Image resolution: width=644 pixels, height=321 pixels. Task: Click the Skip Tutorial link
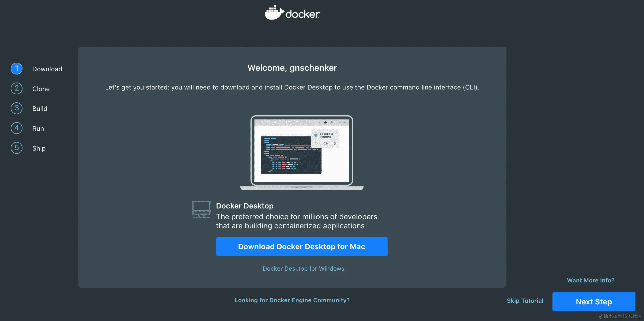point(525,301)
